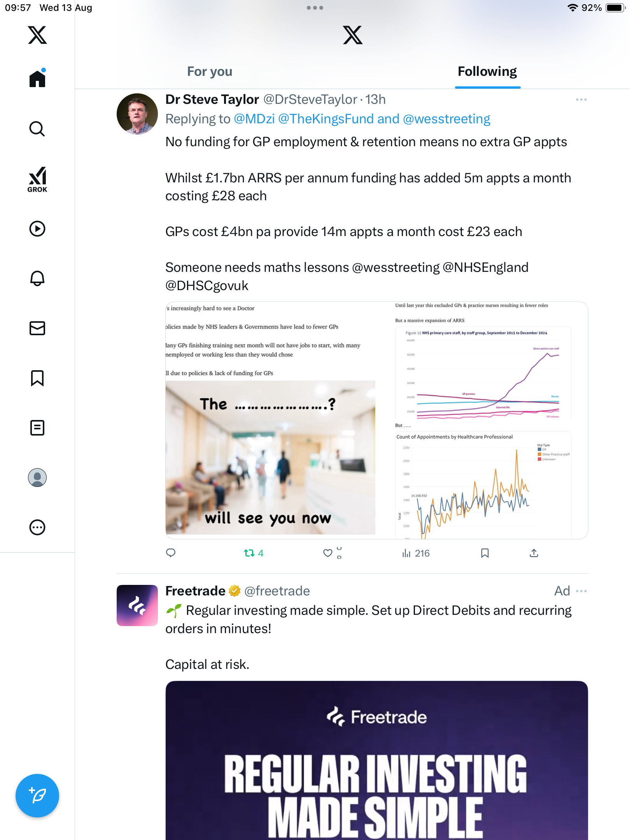
Task: Switch to the For you tab
Action: point(210,72)
